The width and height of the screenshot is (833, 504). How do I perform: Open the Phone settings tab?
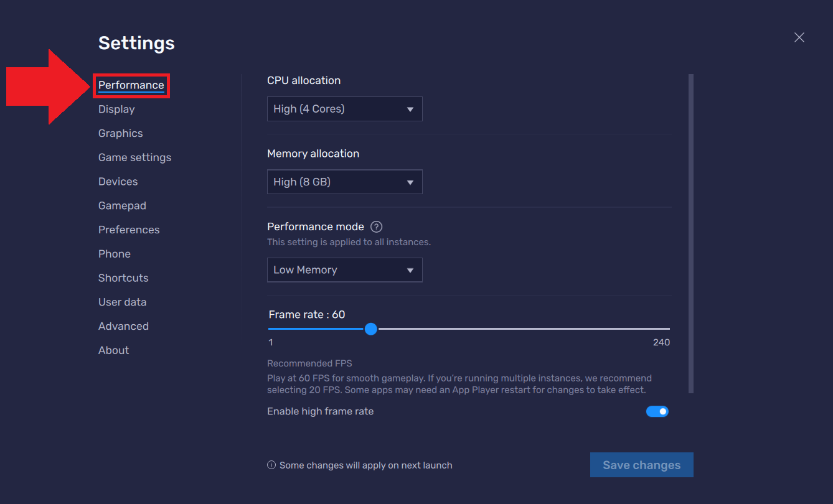tap(115, 254)
